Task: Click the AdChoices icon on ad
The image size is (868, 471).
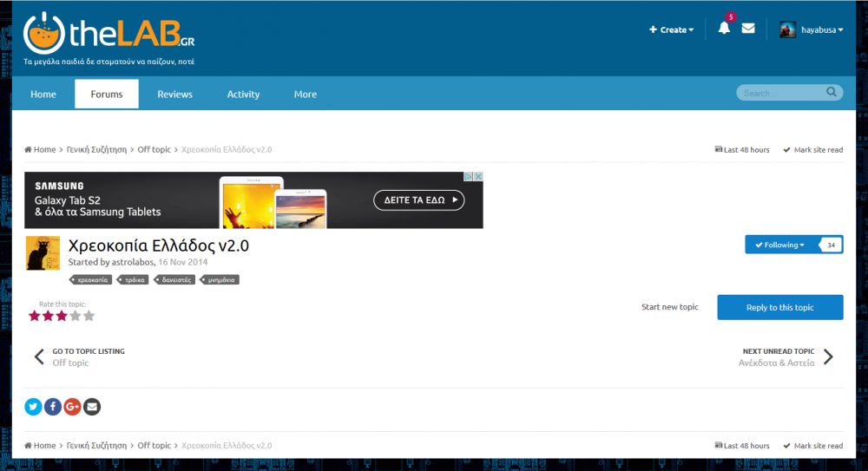Action: (x=469, y=177)
